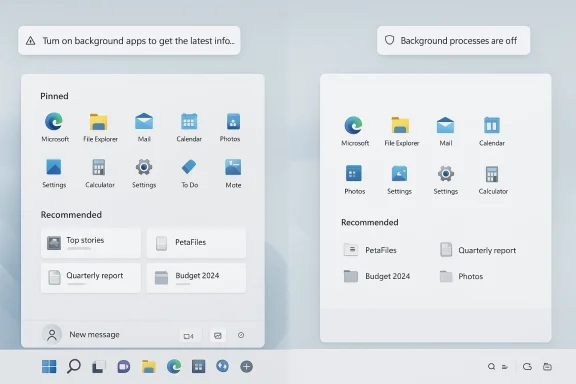Open the blue picture Settings tile, left Start menu

(x=54, y=167)
